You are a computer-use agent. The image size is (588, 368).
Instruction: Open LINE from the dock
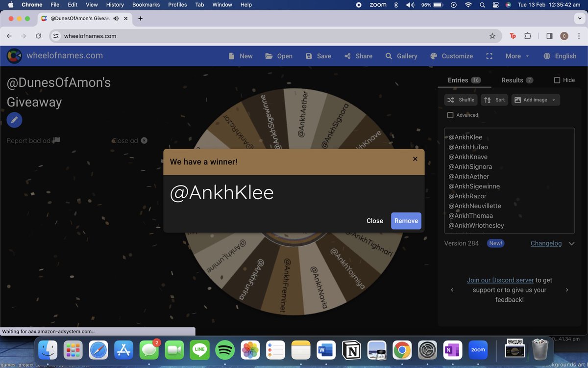(x=199, y=350)
